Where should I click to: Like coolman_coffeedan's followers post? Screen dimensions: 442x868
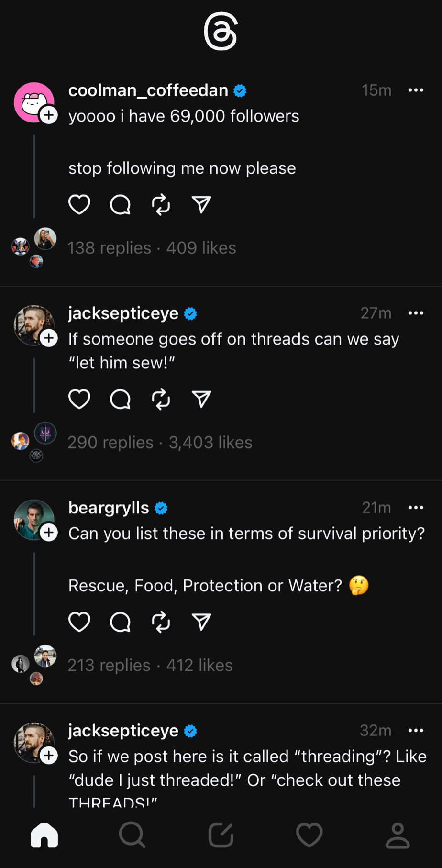pyautogui.click(x=79, y=205)
